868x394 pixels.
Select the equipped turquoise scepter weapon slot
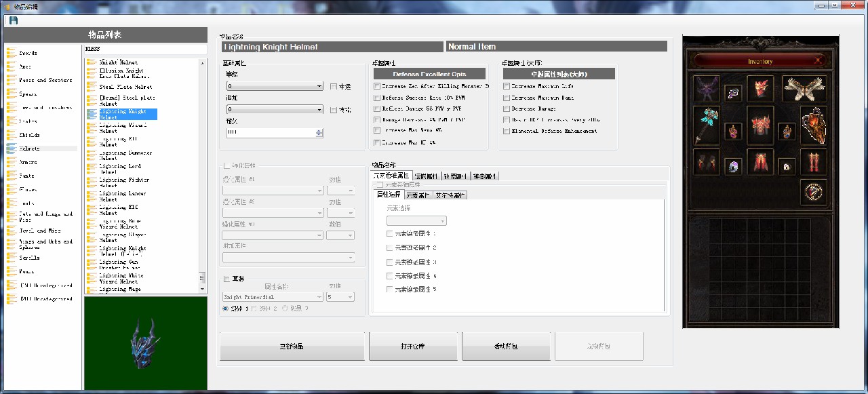coord(707,125)
